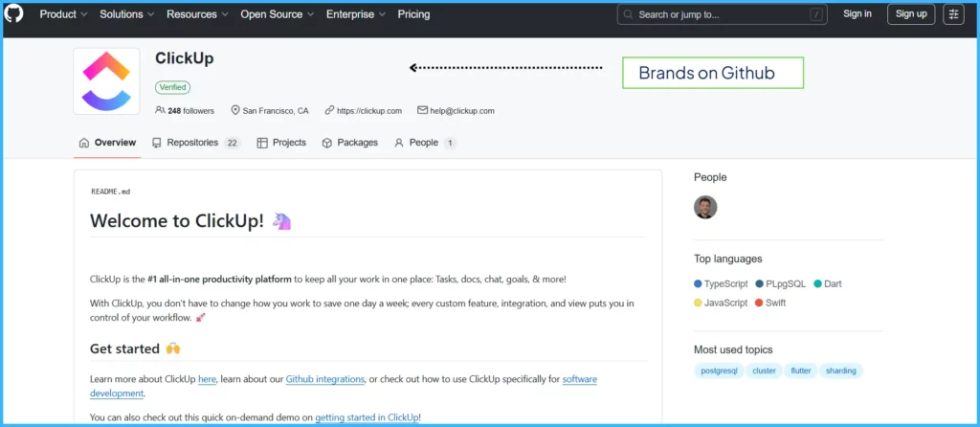Click the Repositories book icon
This screenshot has height=427, width=980.
157,143
